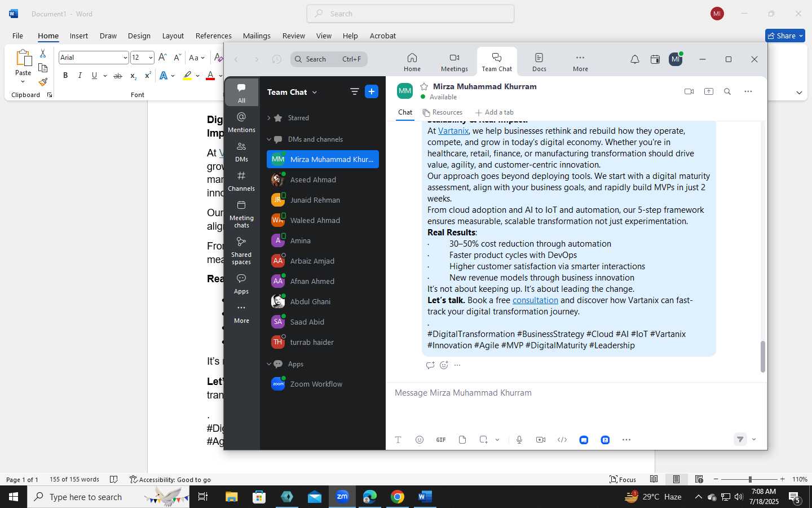812x508 pixels.
Task: Star the Mirza Muhammad Khurram chat
Action: pyautogui.click(x=424, y=86)
